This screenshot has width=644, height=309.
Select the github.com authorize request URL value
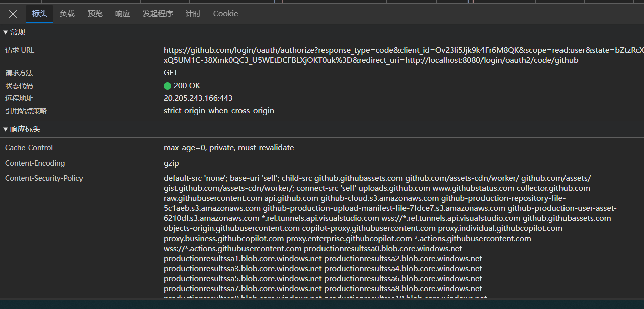pos(404,55)
